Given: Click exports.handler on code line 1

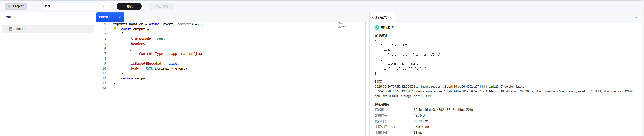Looking at the screenshot, I should tap(128, 24).
